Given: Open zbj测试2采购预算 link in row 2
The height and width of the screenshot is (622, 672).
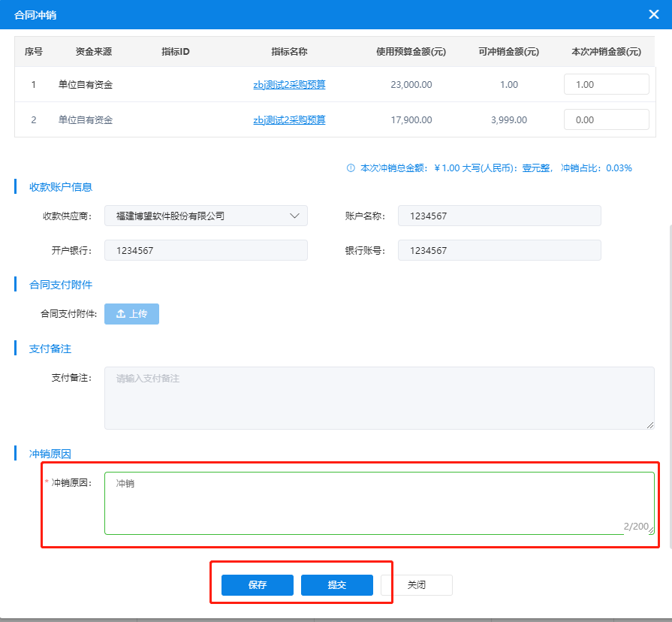Looking at the screenshot, I should 289,119.
